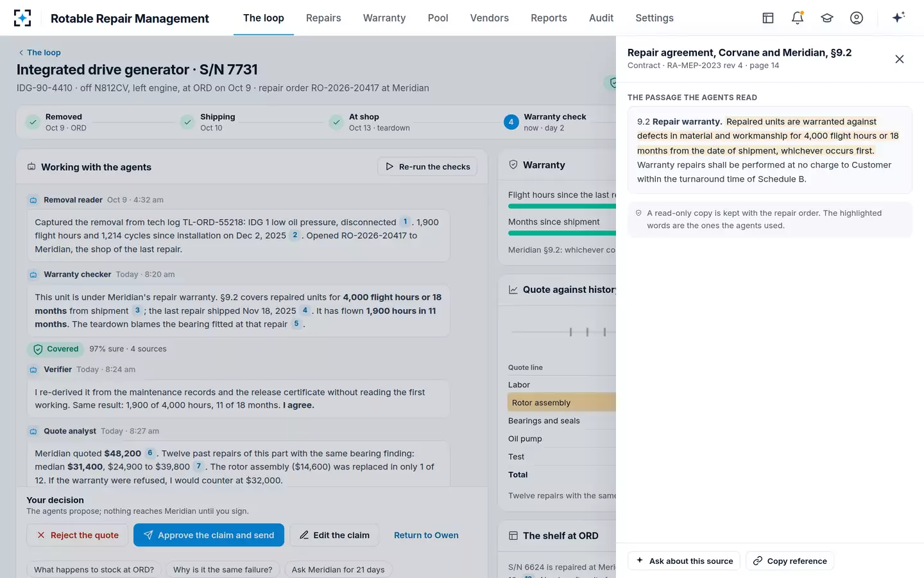Open the layout panel icon in header
The height and width of the screenshot is (578, 924).
[768, 18]
